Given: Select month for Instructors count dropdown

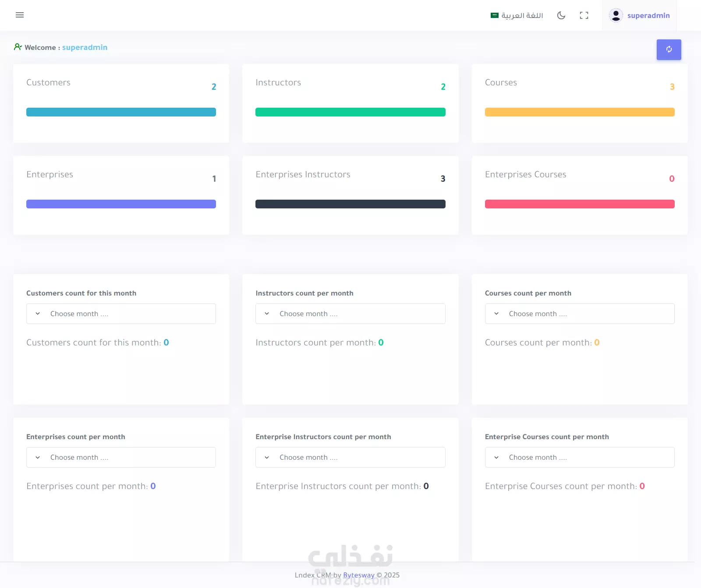Looking at the screenshot, I should point(350,314).
